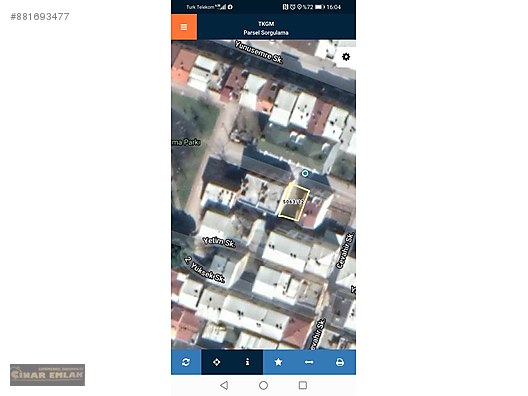Tap the Yunusemre Sk. street label
This screenshot has height=396, width=528.
click(x=259, y=52)
